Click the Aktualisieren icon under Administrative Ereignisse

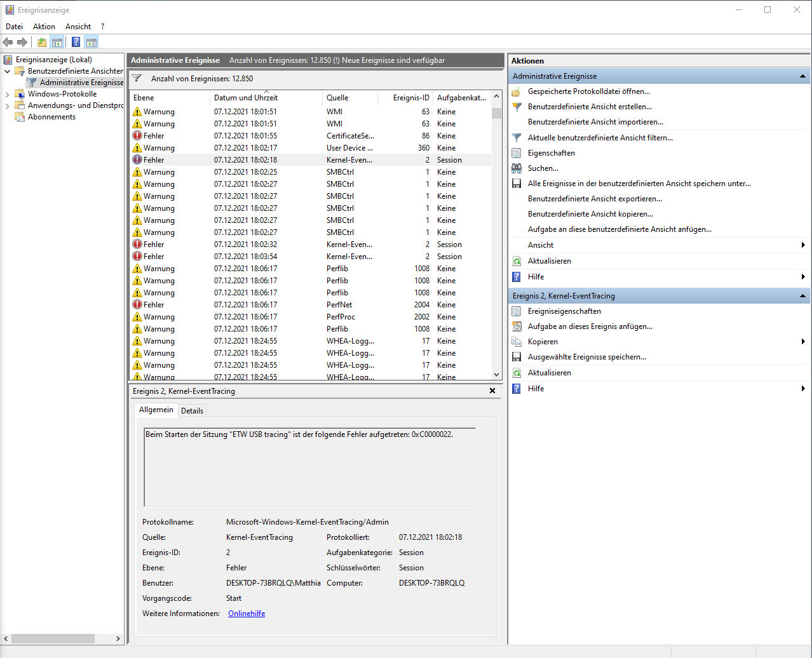point(517,261)
